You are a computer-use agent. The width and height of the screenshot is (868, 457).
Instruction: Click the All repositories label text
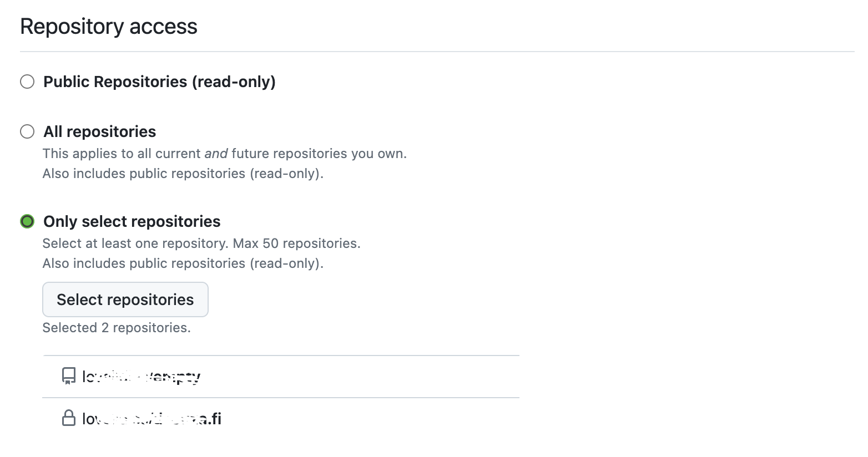[100, 131]
